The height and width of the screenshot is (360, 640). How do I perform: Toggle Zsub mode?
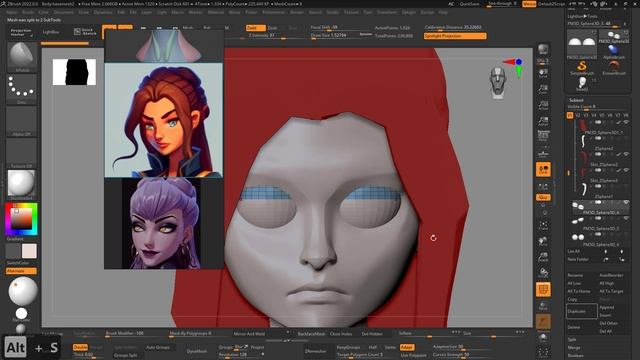[x=273, y=28]
